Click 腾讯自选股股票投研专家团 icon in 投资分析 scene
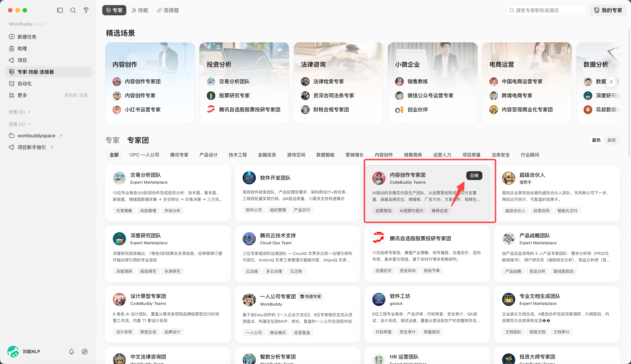The image size is (631, 364). point(211,110)
